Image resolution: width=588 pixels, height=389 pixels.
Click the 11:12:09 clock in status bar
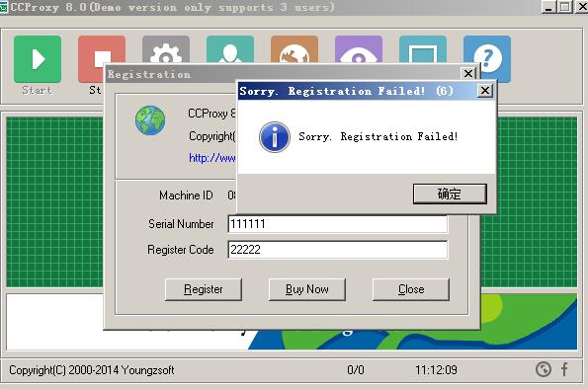pyautogui.click(x=436, y=370)
